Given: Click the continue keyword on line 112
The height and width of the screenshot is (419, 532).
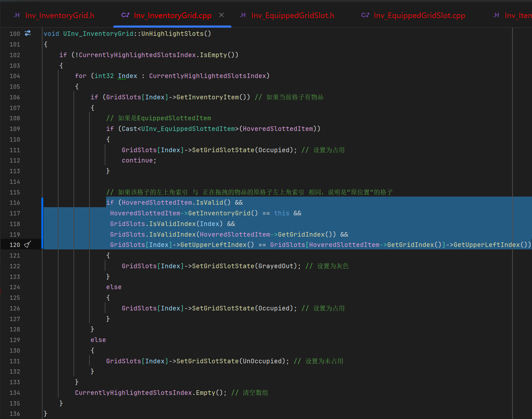Looking at the screenshot, I should pyautogui.click(x=137, y=160).
